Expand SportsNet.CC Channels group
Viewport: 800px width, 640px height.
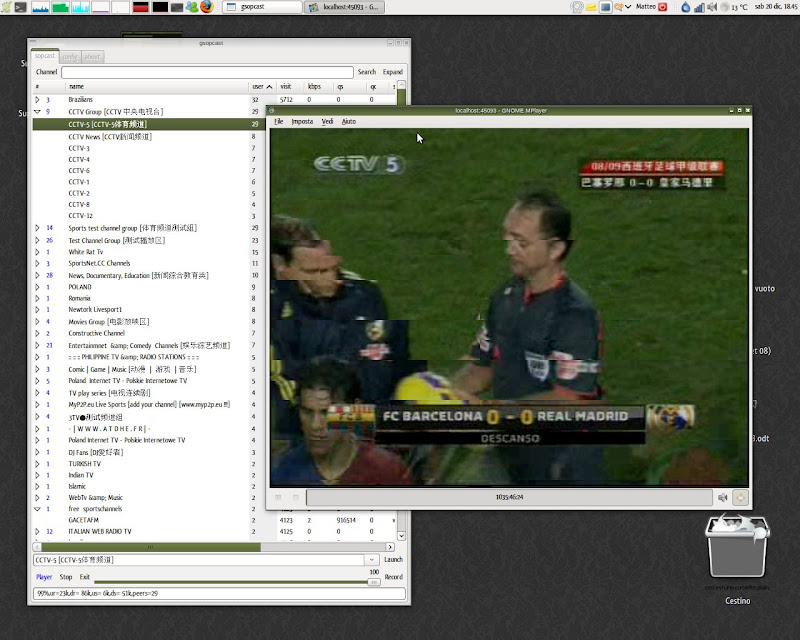[x=37, y=263]
